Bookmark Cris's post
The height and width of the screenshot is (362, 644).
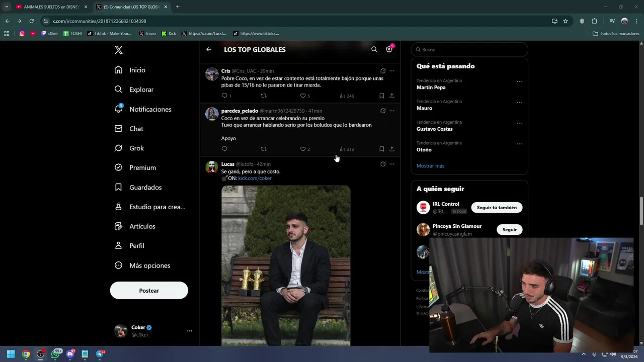pos(382,96)
